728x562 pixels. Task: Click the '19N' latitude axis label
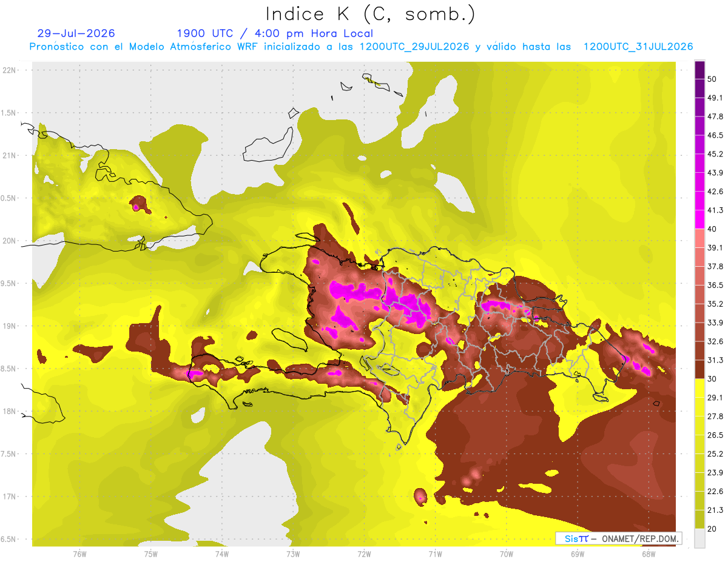click(10, 326)
